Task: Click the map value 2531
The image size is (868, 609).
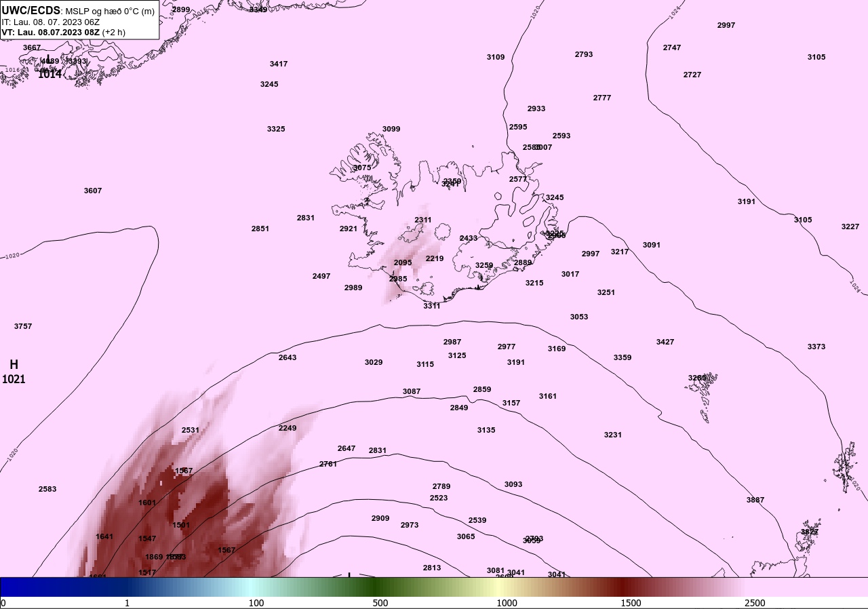Action: point(191,430)
